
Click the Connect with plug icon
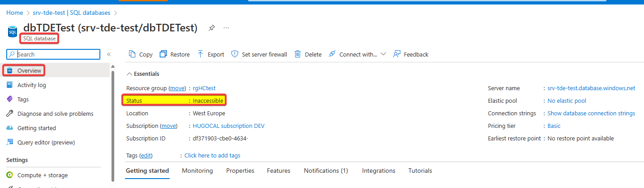[332, 54]
